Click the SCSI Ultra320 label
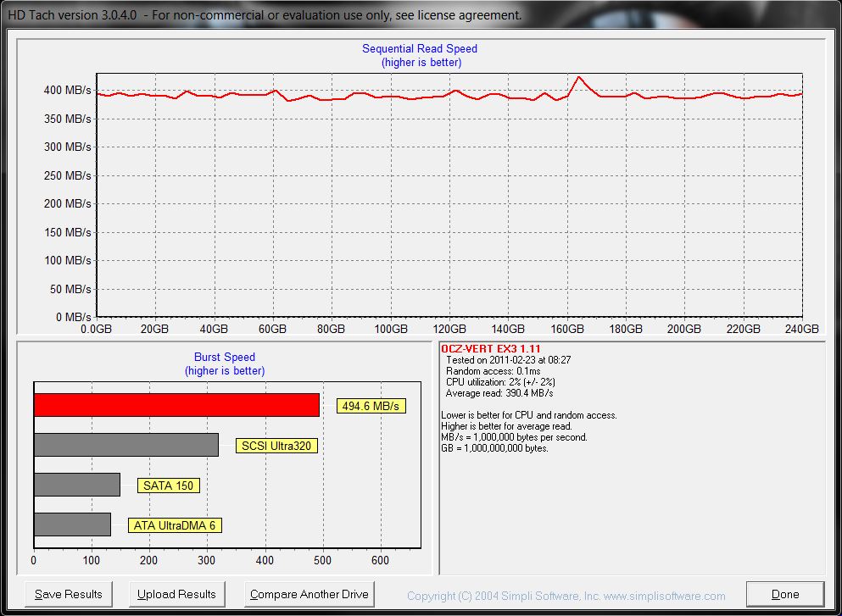This screenshot has width=842, height=616. (x=276, y=446)
